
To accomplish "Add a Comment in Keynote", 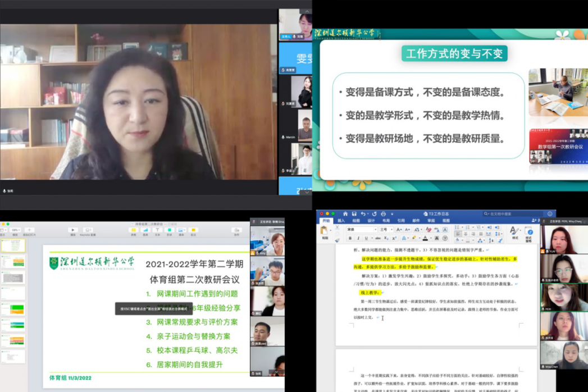I will [x=194, y=230].
